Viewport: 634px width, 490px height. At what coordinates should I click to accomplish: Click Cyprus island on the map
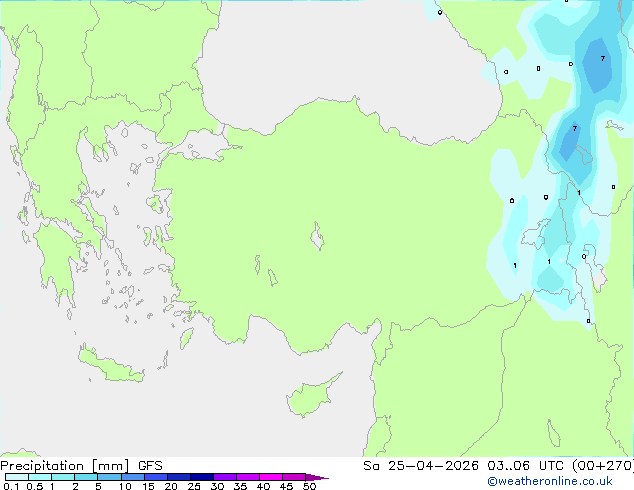pyautogui.click(x=310, y=398)
